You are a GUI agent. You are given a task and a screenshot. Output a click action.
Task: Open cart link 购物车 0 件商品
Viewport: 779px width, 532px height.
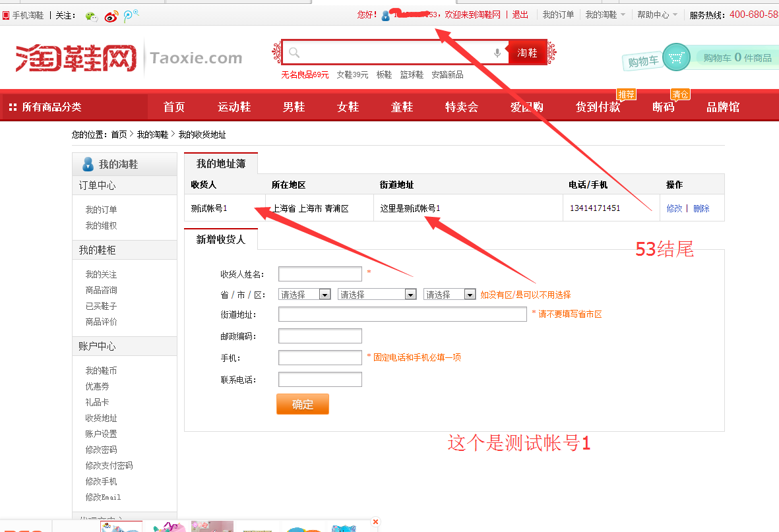click(x=737, y=57)
